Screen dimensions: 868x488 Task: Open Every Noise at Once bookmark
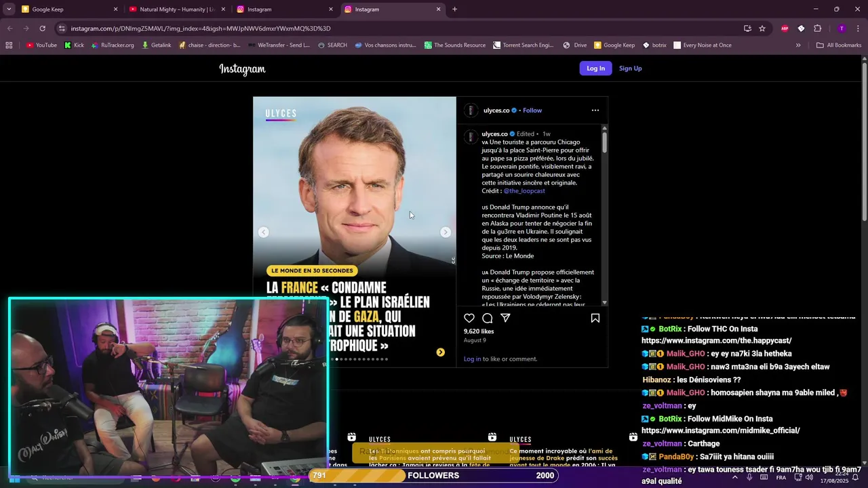click(x=702, y=45)
